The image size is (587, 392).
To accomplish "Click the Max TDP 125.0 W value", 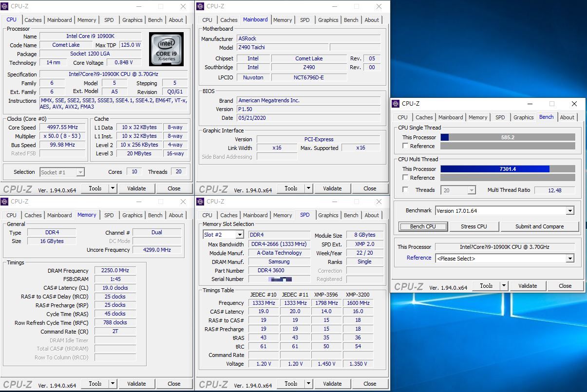I will (x=130, y=45).
